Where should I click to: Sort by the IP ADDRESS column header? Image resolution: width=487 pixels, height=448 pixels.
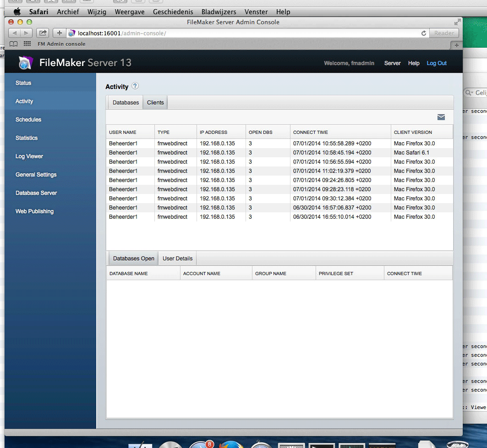tap(221, 132)
